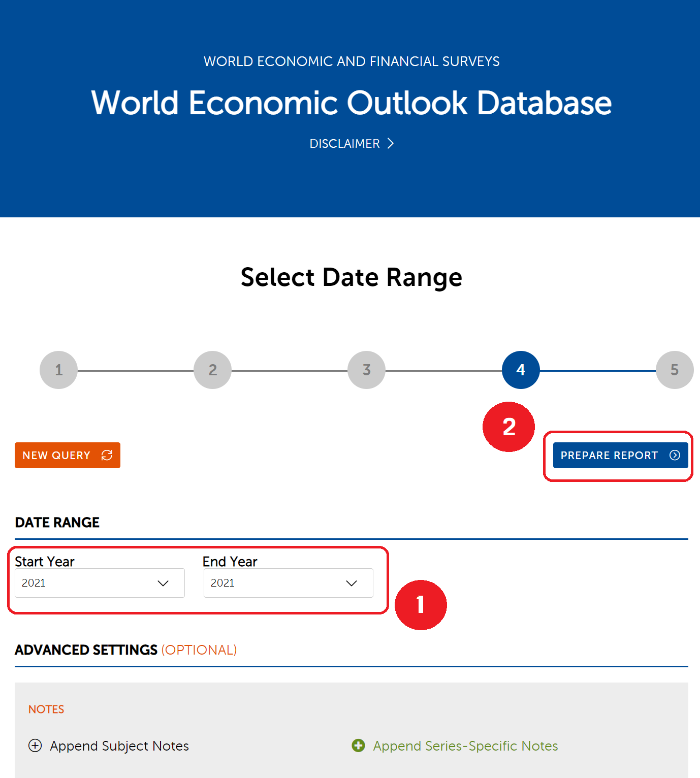
Task: Toggle the Append Series-Specific Notes option
Action: (x=465, y=745)
